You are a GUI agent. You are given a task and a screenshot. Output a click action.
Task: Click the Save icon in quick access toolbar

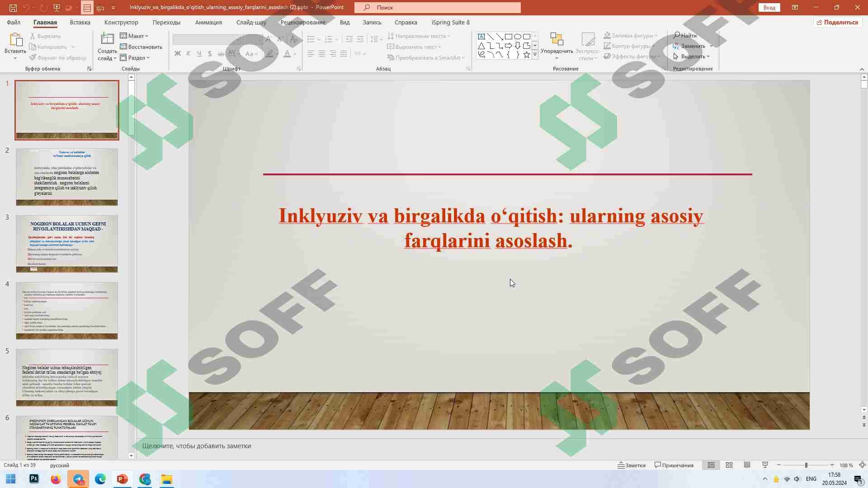[13, 8]
